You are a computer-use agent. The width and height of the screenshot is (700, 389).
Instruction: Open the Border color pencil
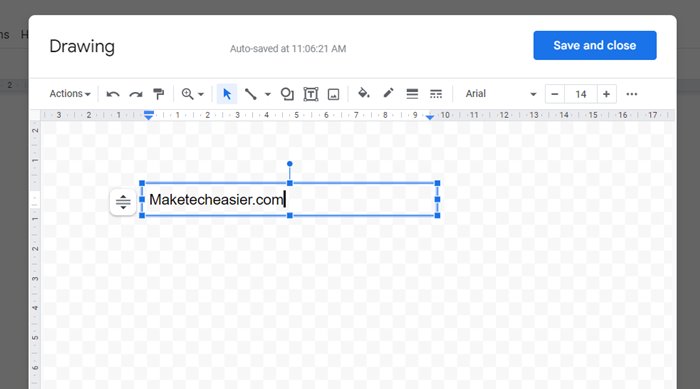coord(388,93)
